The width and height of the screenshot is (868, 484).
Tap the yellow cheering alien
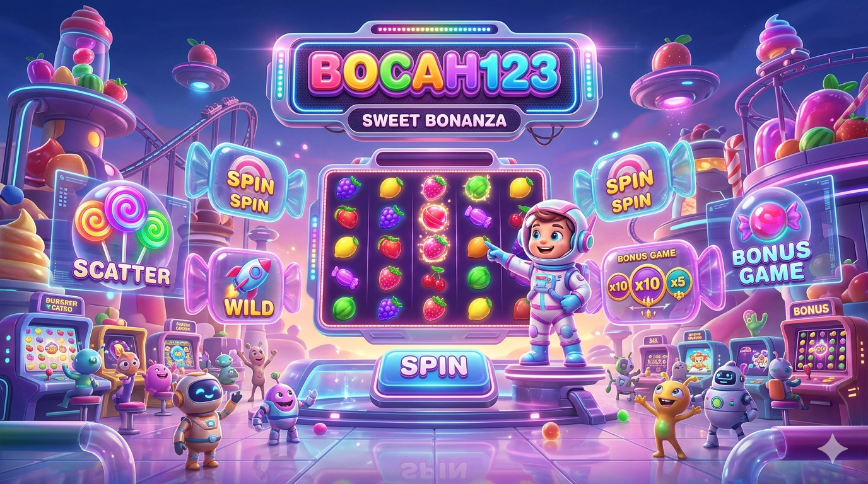click(667, 412)
